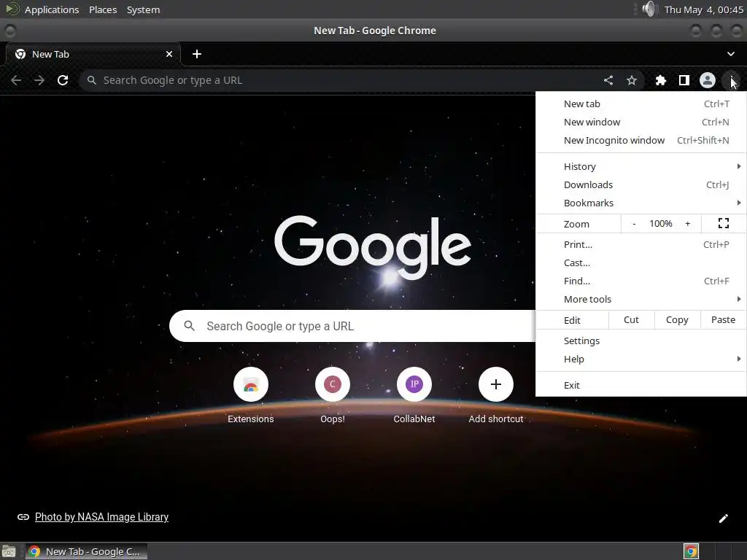Image resolution: width=747 pixels, height=560 pixels.
Task: Open Photo by NASA Image Library link
Action: (101, 517)
